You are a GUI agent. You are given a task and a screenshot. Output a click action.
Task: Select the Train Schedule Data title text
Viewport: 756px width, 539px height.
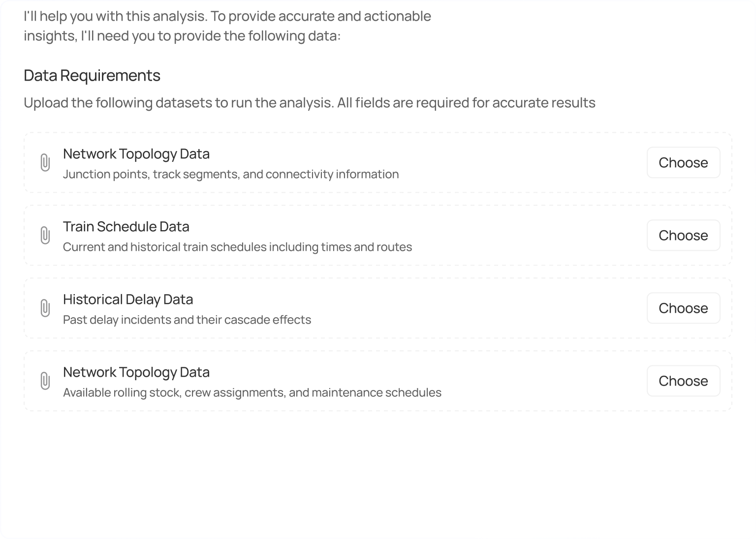[126, 227]
